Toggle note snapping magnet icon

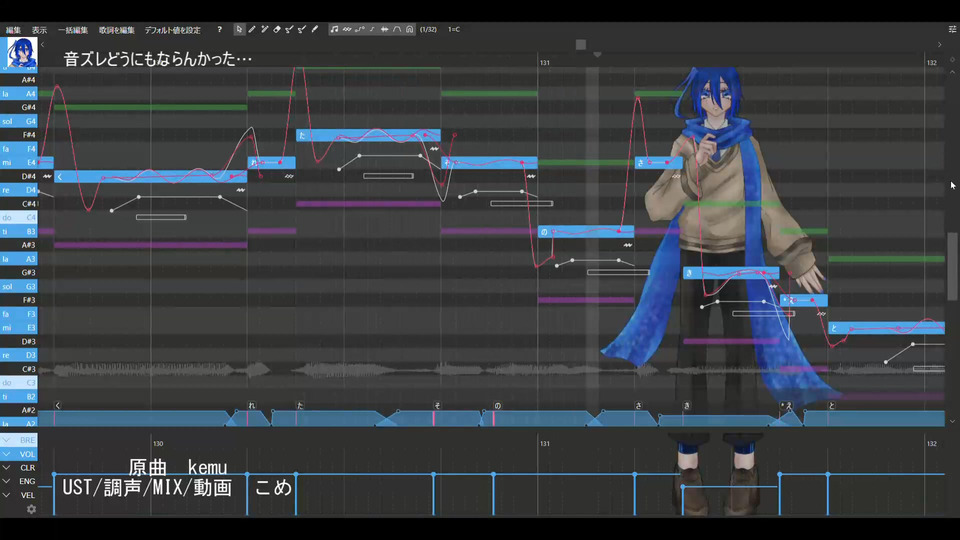tap(410, 29)
